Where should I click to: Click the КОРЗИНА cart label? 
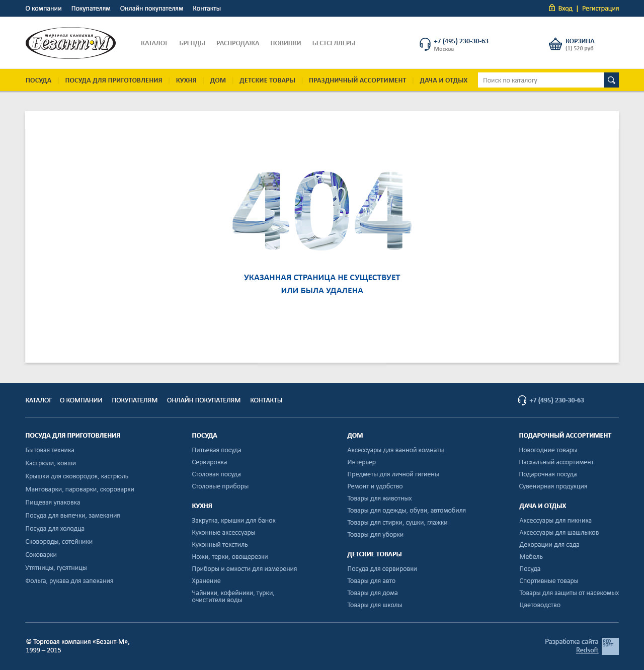[580, 41]
